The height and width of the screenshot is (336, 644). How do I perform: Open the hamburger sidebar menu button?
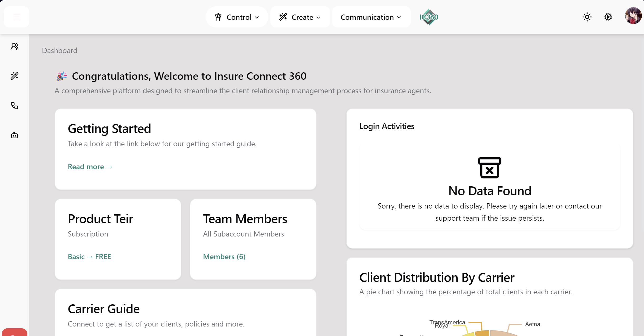[x=17, y=17]
